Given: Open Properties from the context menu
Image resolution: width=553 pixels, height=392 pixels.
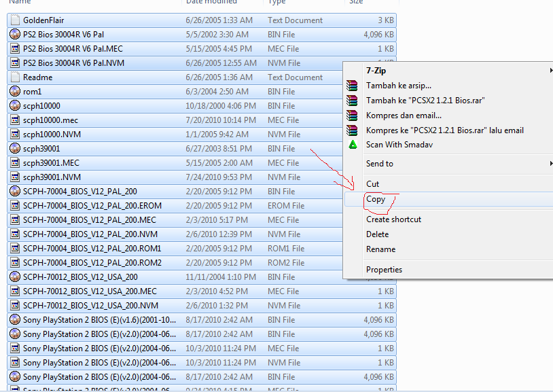Looking at the screenshot, I should click(384, 270).
